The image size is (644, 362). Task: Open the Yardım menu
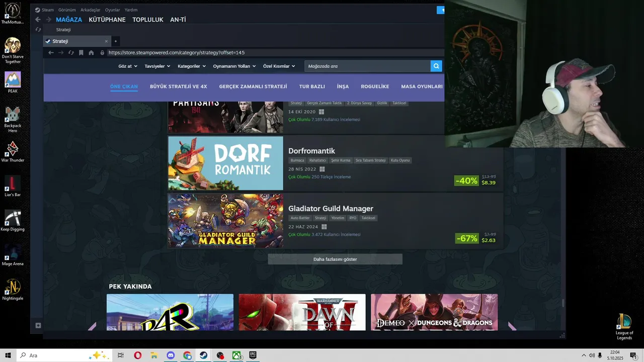pyautogui.click(x=131, y=10)
